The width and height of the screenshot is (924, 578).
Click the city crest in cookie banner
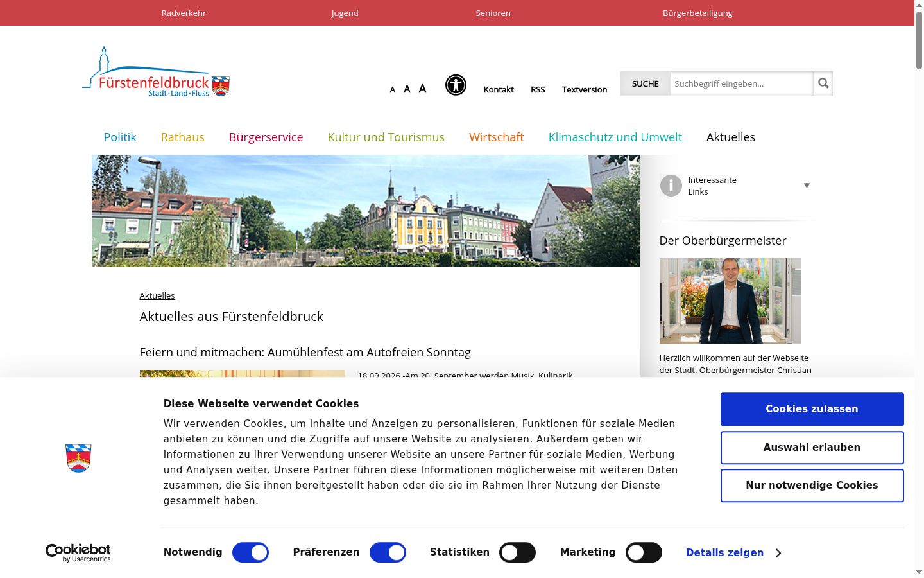[x=78, y=458]
